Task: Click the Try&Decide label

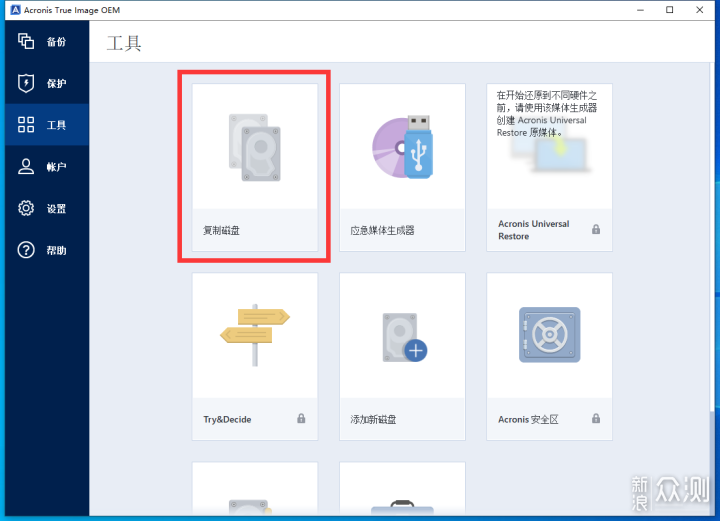Action: point(227,420)
